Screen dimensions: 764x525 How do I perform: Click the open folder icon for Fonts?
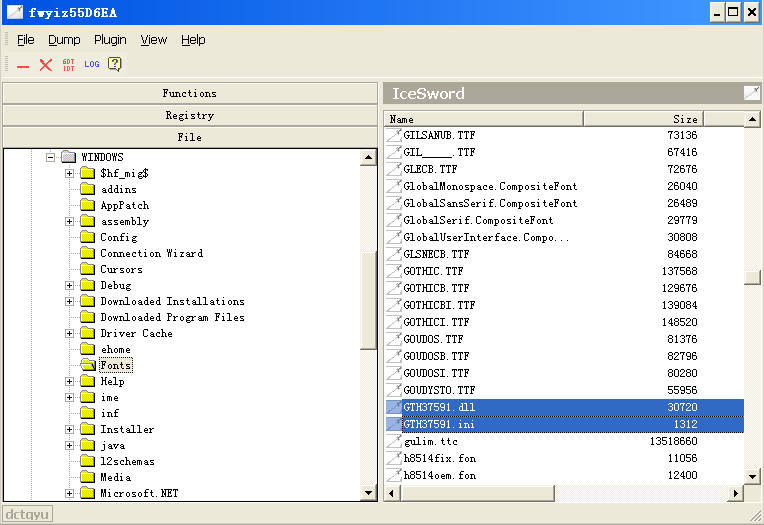[x=88, y=365]
